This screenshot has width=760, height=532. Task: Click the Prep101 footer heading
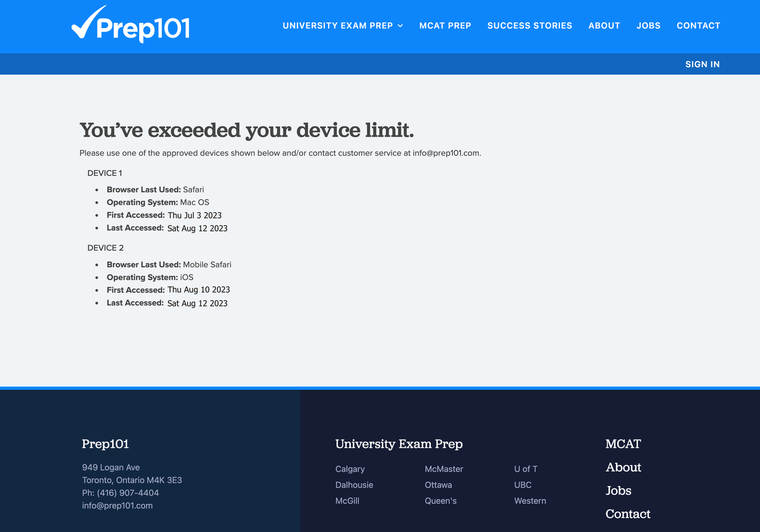pyautogui.click(x=105, y=444)
